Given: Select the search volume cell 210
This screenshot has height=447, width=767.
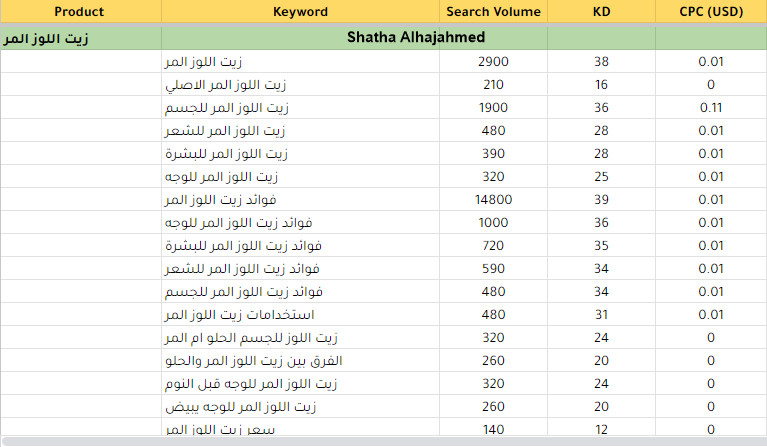Looking at the screenshot, I should pyautogui.click(x=493, y=84).
